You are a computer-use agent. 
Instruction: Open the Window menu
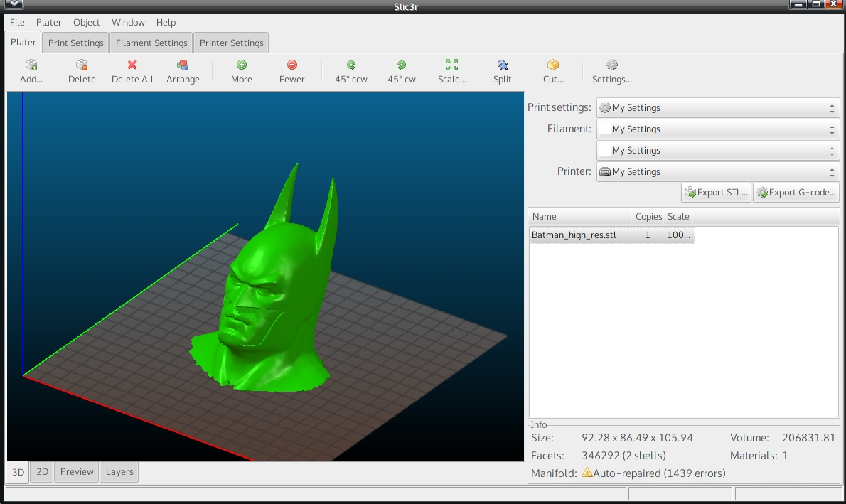click(x=128, y=22)
